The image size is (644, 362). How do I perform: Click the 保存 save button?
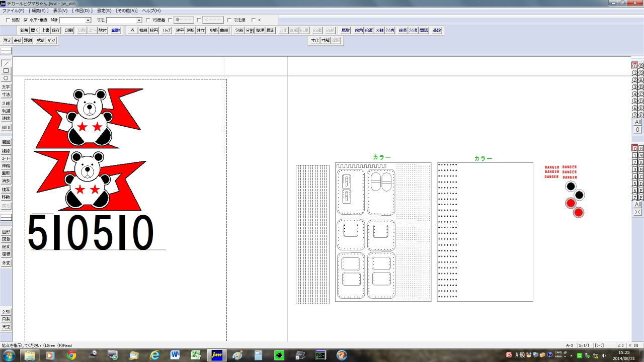point(56,31)
